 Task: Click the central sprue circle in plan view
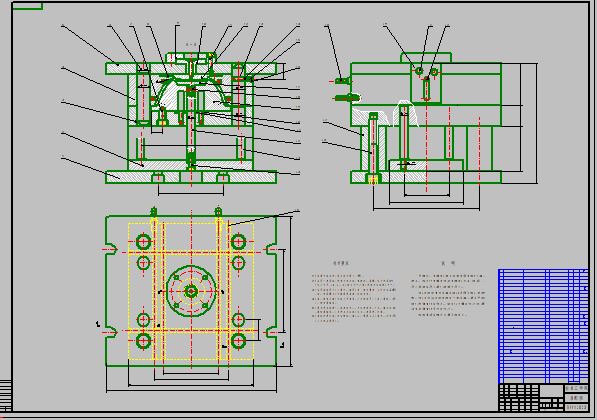191,292
